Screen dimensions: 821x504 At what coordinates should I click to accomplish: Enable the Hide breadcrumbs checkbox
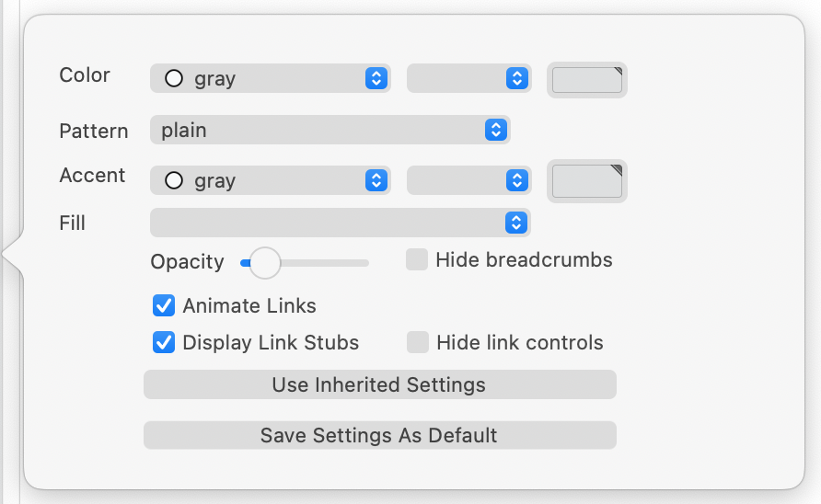[417, 260]
